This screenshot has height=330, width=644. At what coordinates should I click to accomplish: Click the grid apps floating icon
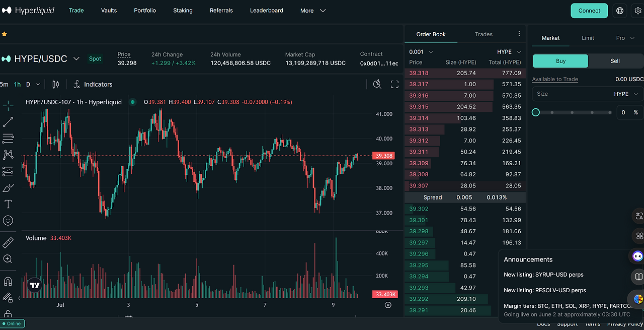click(638, 236)
